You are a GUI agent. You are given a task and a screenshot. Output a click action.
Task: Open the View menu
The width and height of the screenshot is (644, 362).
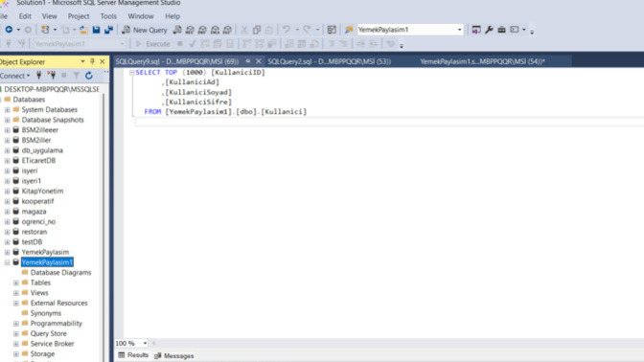click(49, 16)
